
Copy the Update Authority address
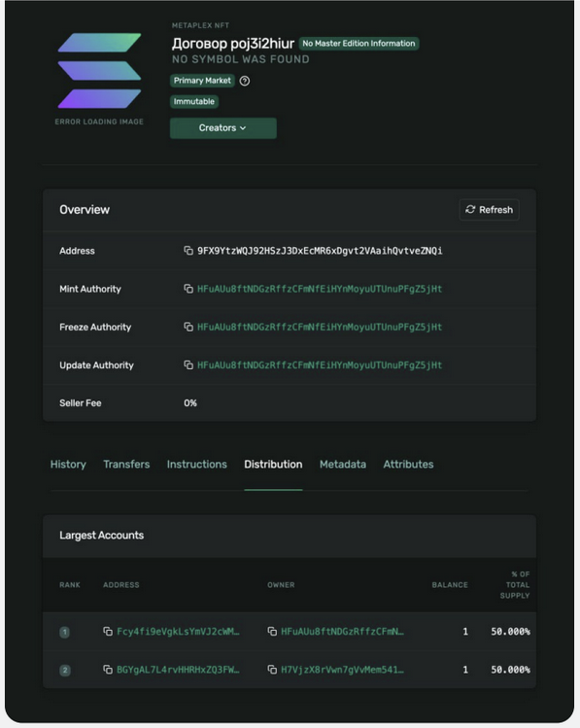188,364
